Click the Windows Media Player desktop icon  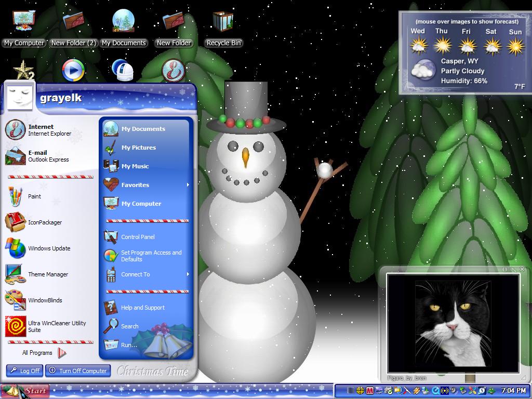click(73, 70)
